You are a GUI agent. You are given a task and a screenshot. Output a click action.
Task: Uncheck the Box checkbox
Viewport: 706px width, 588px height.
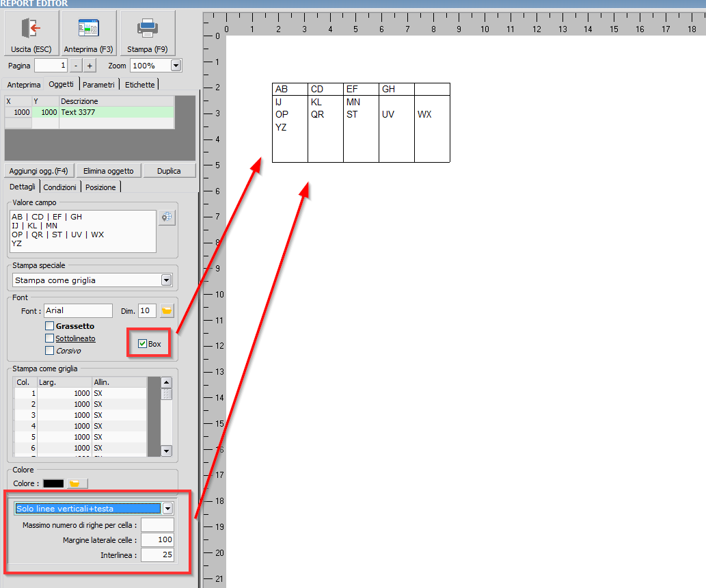click(142, 344)
